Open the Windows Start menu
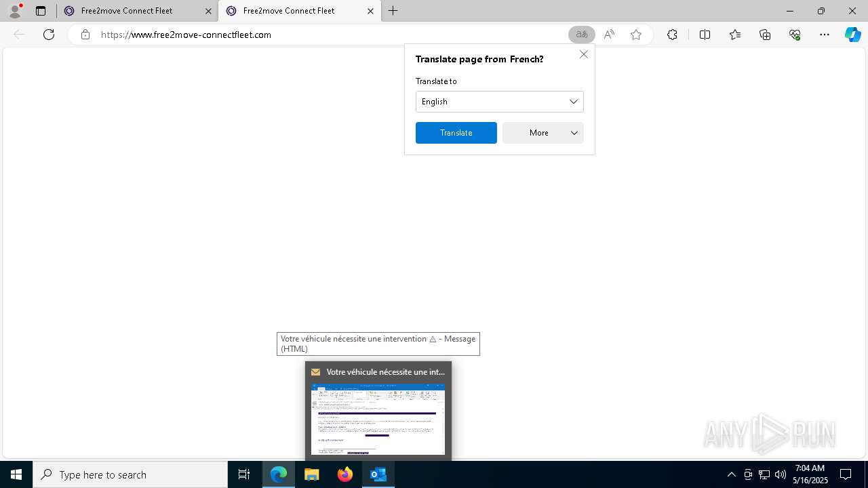The image size is (868, 488). (16, 474)
